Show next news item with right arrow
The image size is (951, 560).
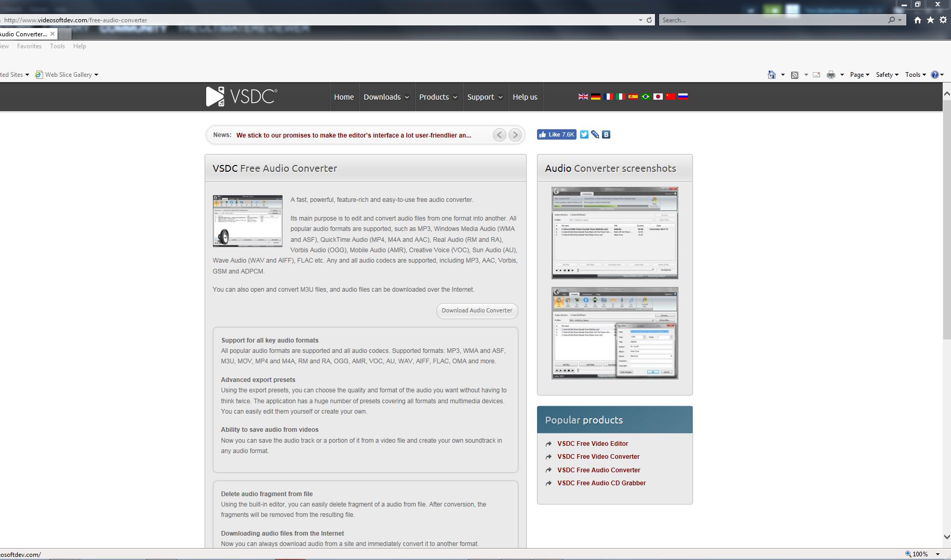[x=515, y=135]
